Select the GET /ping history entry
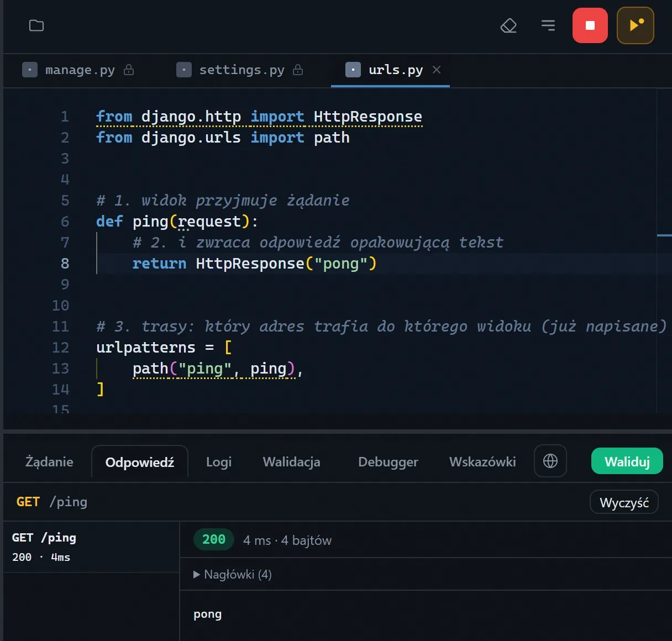The height and width of the screenshot is (641, 672). coord(91,547)
